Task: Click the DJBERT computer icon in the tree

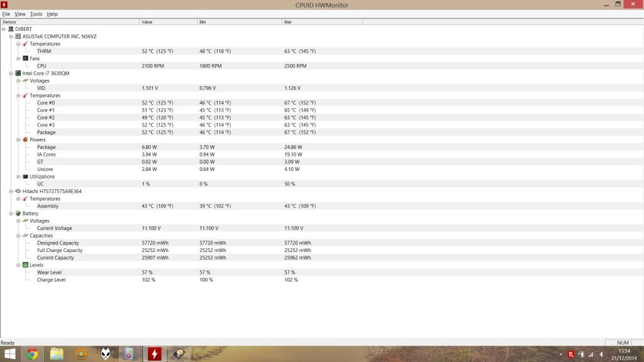Action: point(11,29)
